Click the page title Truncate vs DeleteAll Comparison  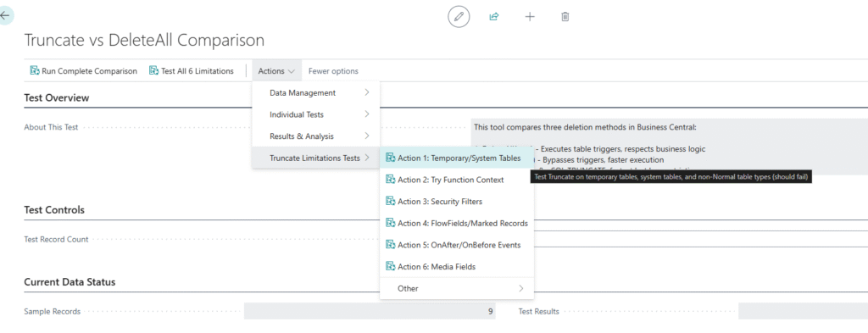[144, 41]
